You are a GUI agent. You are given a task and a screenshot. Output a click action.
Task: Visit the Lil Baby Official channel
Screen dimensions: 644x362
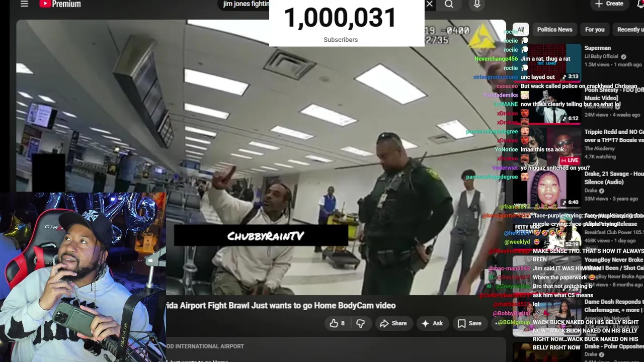(601, 57)
